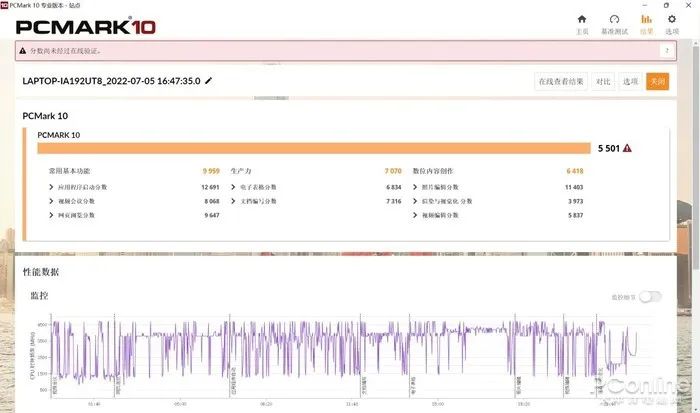
Task: Click the orange Close (关闭) button
Action: (x=658, y=81)
